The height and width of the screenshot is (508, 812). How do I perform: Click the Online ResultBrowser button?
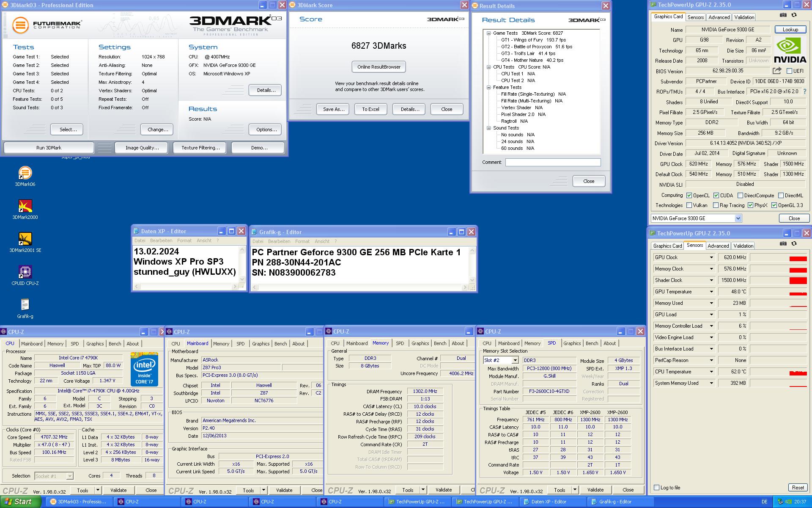point(379,67)
